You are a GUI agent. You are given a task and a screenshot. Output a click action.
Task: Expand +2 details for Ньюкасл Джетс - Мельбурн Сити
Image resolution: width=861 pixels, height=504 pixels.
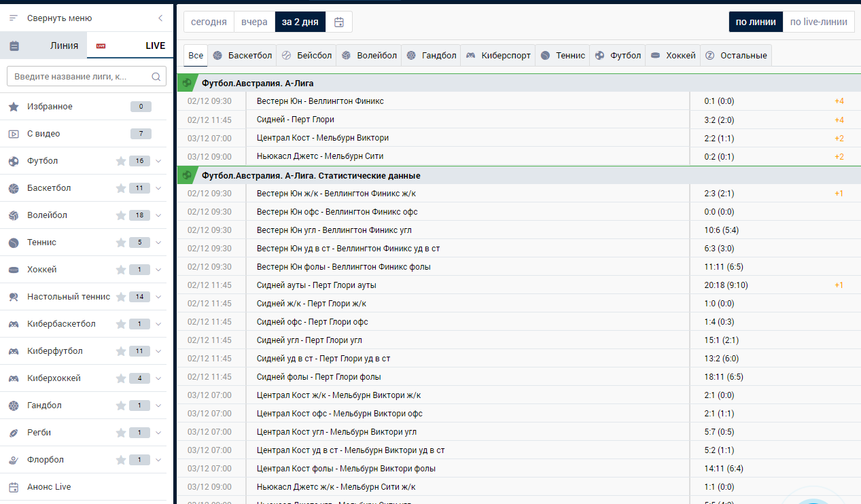click(839, 156)
